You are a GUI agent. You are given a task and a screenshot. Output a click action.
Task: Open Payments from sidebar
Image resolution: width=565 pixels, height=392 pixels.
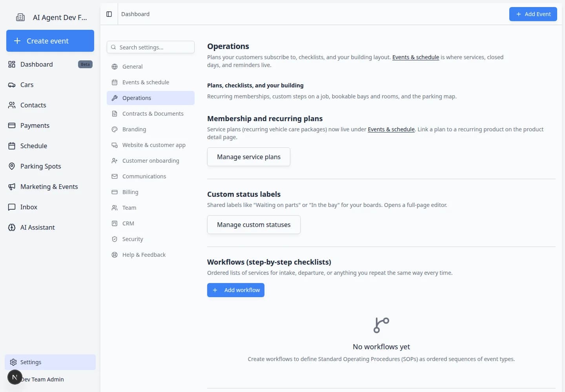[x=50, y=125]
